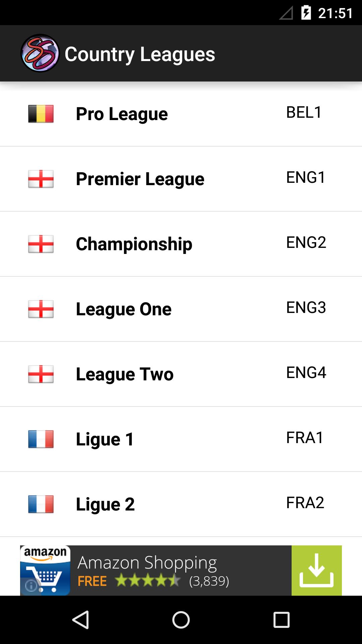Viewport: 362px width, 644px height.
Task: Tap the England flag beside Championship
Action: 41,244
